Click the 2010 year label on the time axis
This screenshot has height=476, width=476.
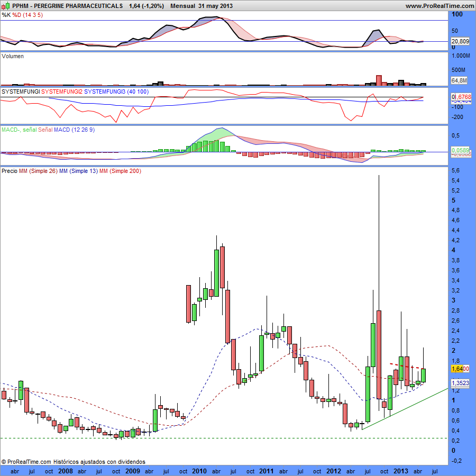tap(199, 471)
